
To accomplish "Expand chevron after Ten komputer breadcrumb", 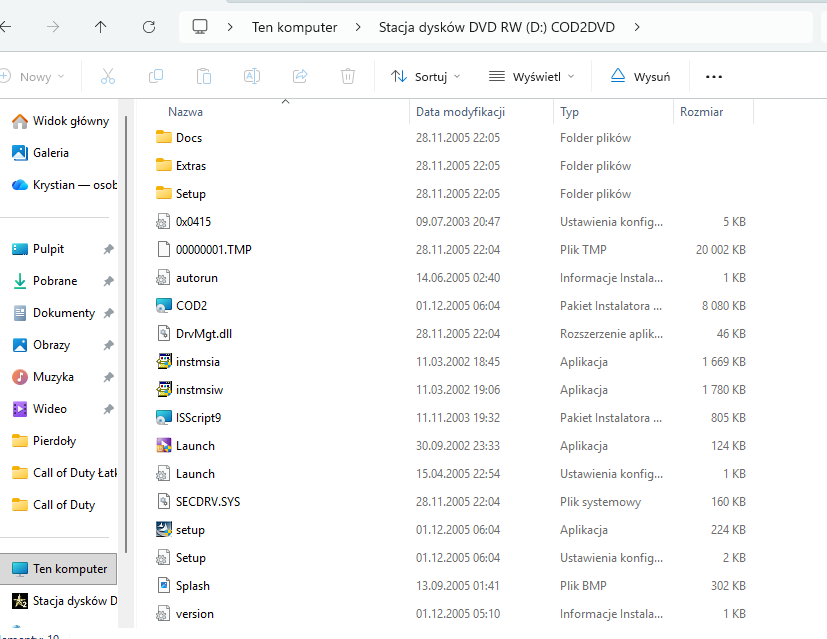I will point(358,27).
